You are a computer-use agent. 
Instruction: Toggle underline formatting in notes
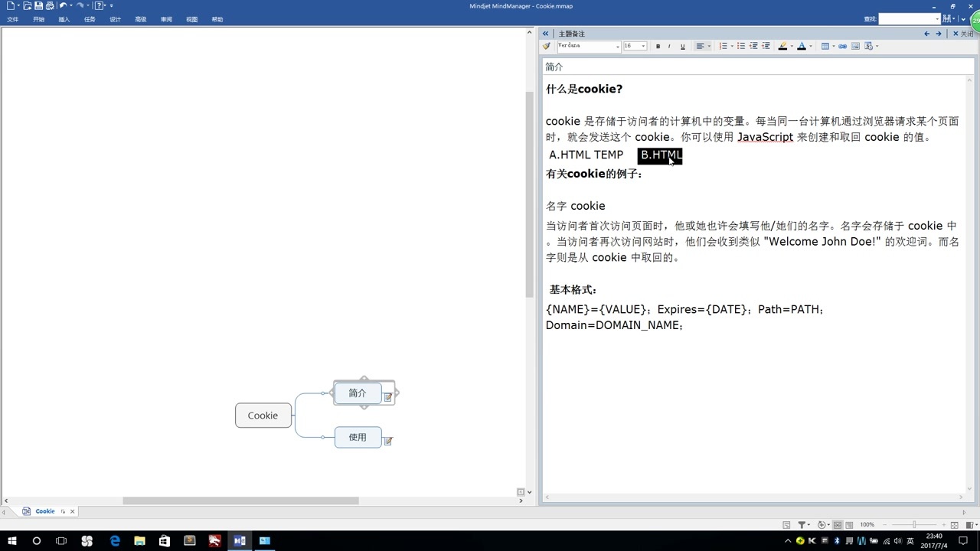(683, 47)
